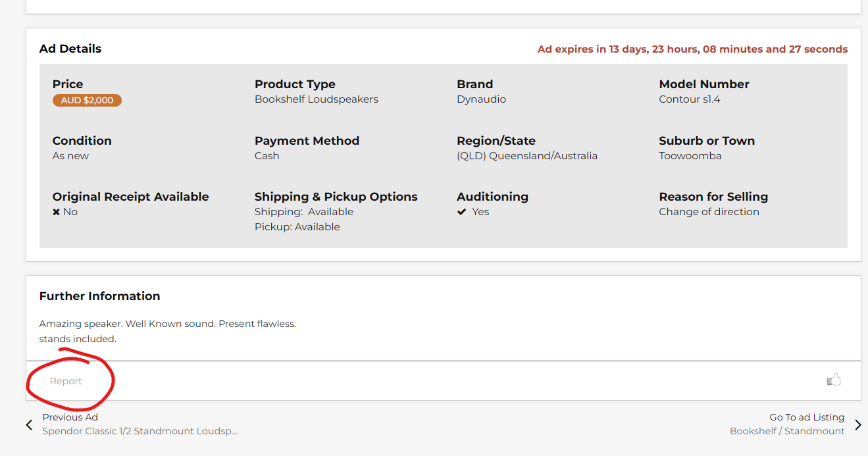Image resolution: width=868 pixels, height=456 pixels.
Task: Click the Contour s1.4 model number
Action: coord(689,99)
